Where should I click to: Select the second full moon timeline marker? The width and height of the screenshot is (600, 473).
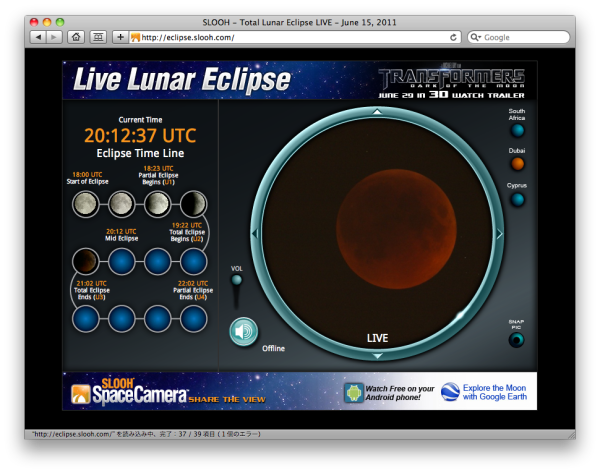point(122,204)
